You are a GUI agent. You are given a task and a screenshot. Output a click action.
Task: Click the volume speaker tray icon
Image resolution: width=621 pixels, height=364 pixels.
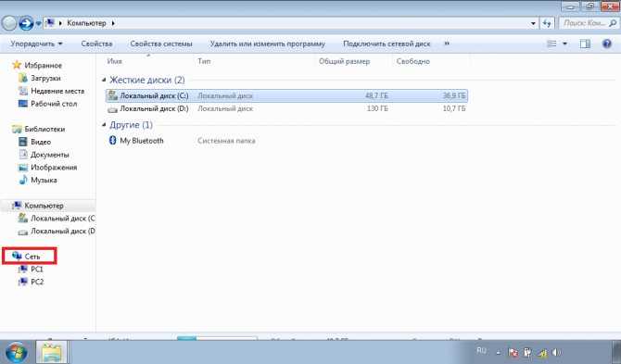click(x=556, y=352)
